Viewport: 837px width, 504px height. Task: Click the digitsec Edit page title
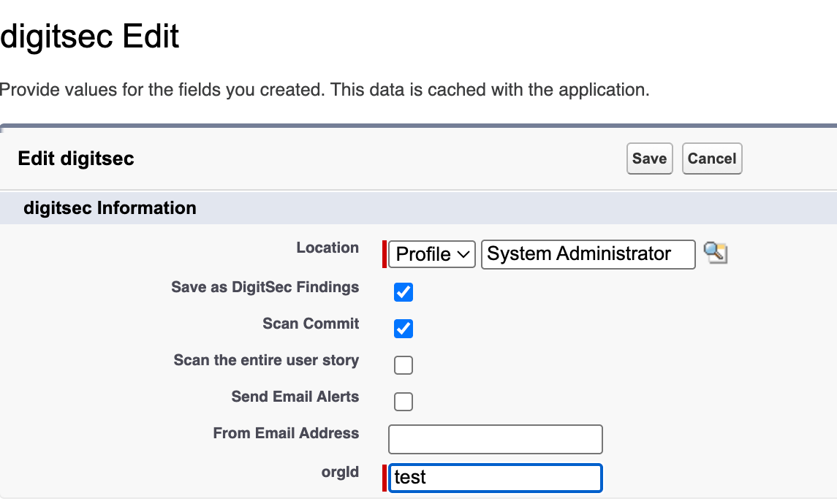pyautogui.click(x=90, y=37)
